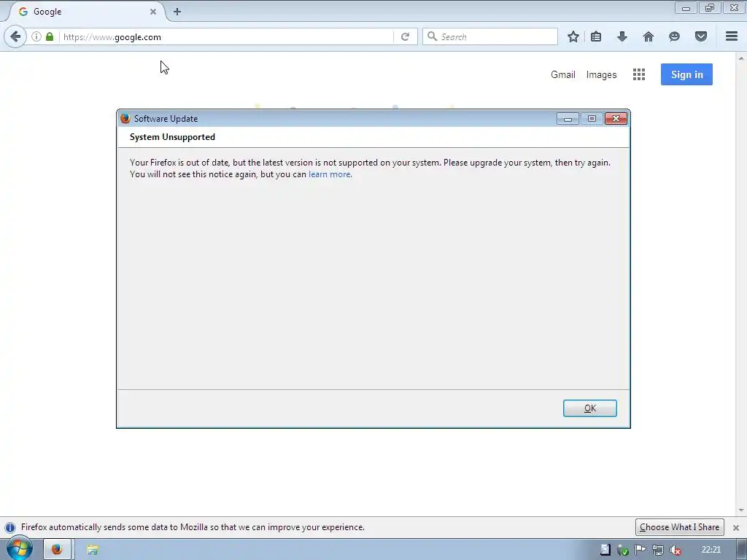Screen dimensions: 747x560
Task: Open the muted volume tray icon
Action: 675,550
